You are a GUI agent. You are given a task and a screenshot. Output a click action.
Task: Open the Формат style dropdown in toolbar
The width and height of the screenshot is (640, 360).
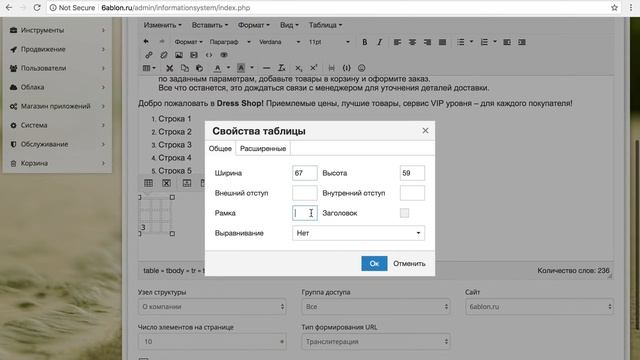tap(188, 42)
